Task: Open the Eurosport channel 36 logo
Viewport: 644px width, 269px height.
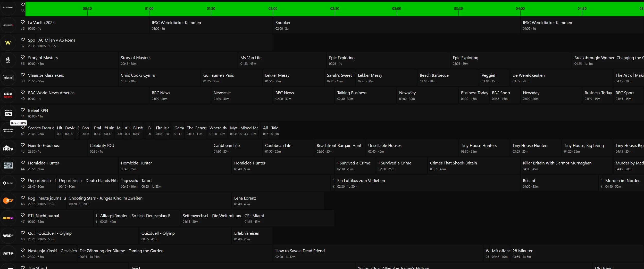Action: [8, 25]
